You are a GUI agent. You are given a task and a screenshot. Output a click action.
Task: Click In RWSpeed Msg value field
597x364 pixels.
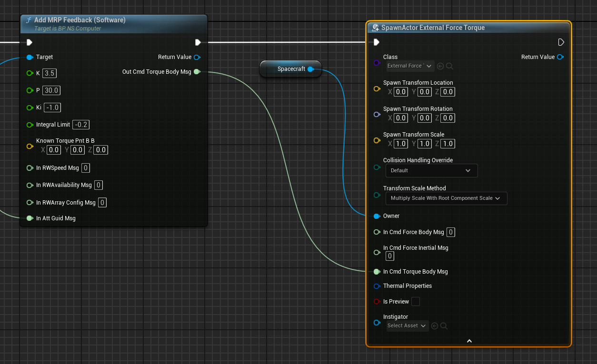[86, 168]
